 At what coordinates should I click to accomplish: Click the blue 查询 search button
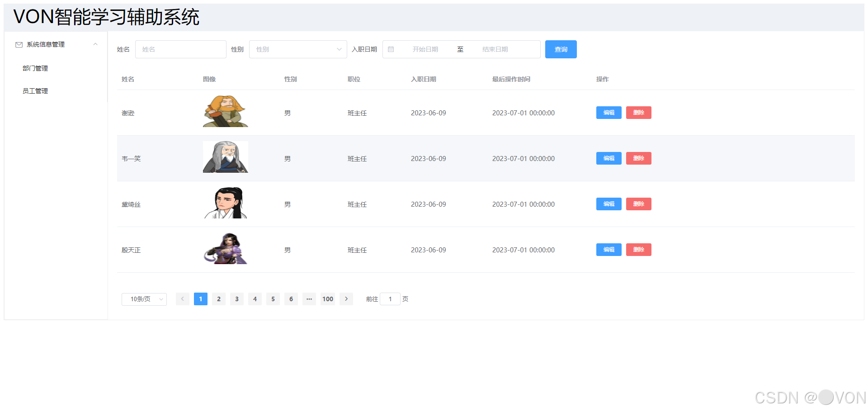561,49
